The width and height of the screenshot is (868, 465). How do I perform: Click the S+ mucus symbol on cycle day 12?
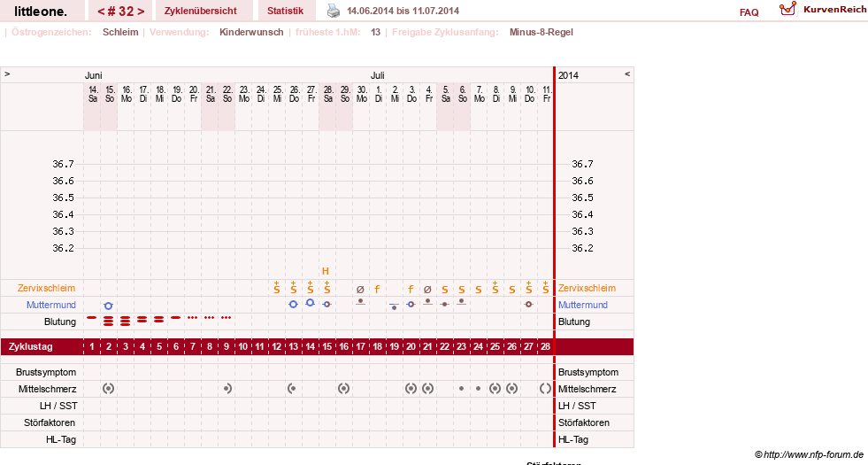[277, 287]
